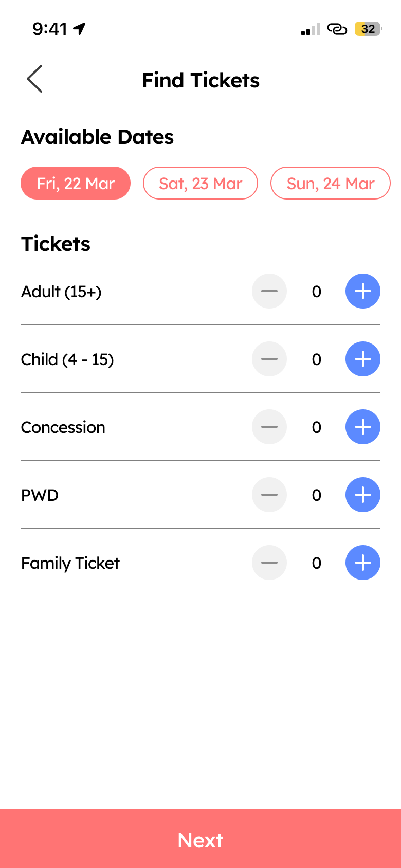Subtract a PWD ticket
The image size is (401, 868).
(269, 495)
